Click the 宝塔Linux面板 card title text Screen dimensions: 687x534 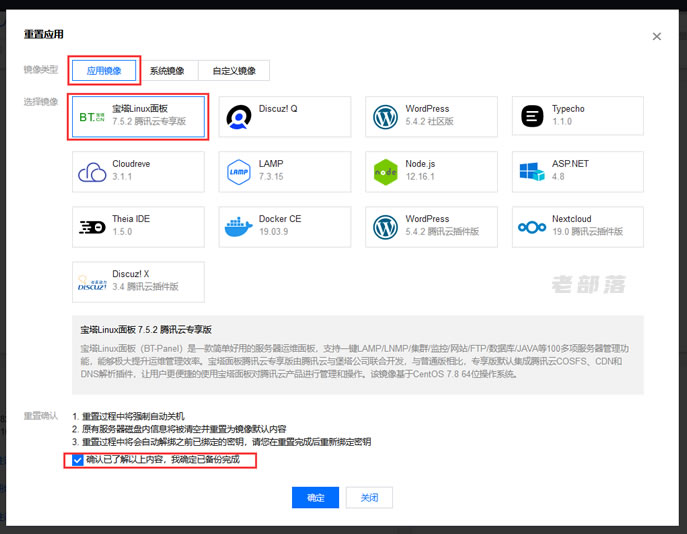[140, 109]
